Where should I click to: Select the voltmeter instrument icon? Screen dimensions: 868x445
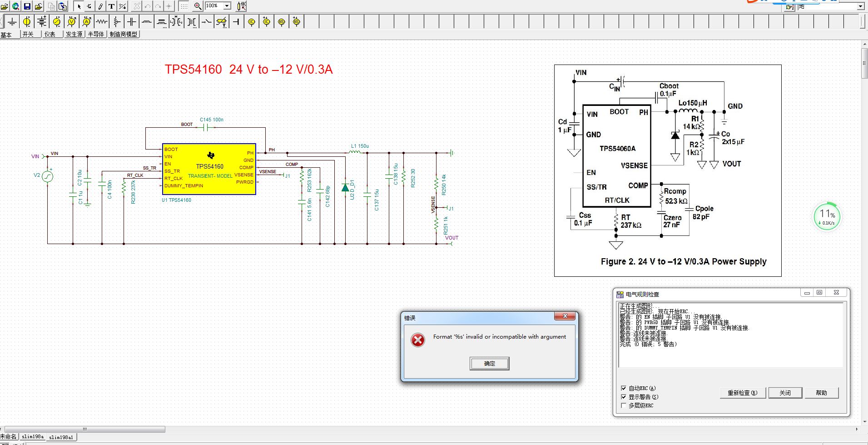pos(72,21)
